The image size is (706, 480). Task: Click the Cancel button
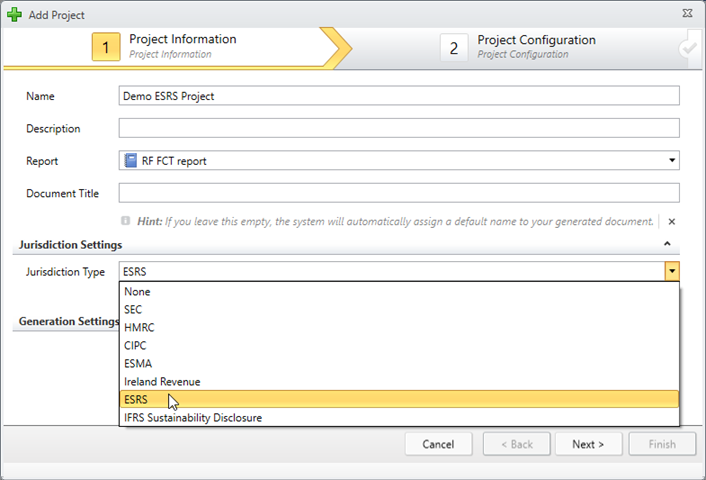click(x=439, y=444)
